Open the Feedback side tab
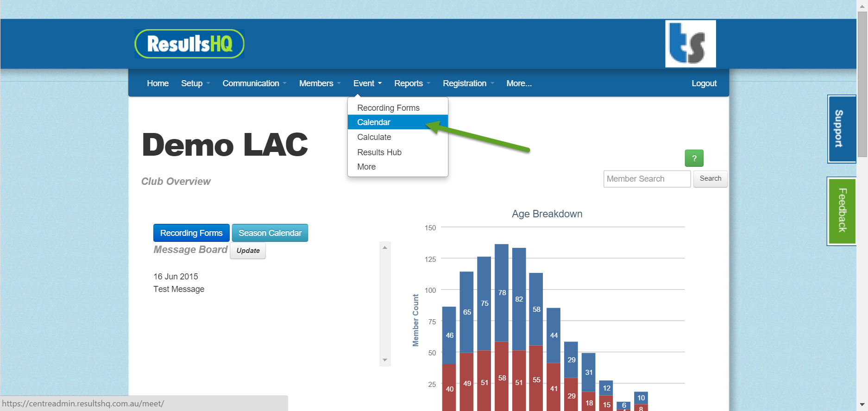This screenshot has width=868, height=411. click(842, 211)
